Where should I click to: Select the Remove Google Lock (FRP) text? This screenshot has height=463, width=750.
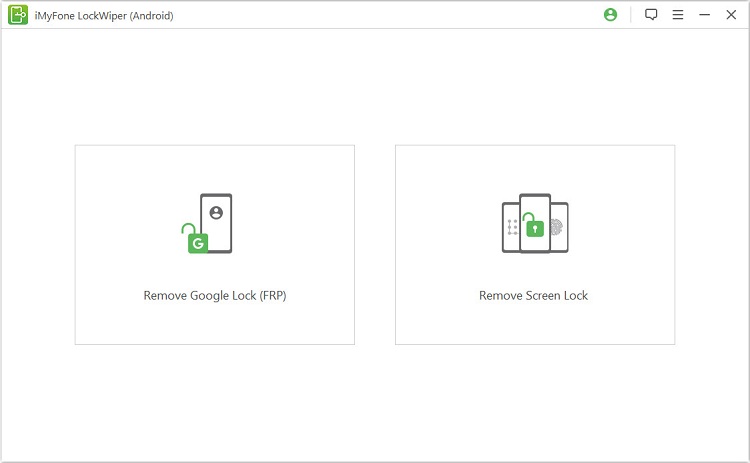(x=214, y=296)
